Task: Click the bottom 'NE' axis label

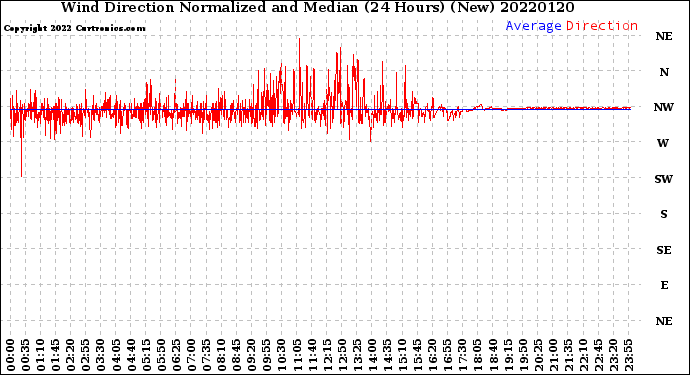Action: [x=664, y=321]
